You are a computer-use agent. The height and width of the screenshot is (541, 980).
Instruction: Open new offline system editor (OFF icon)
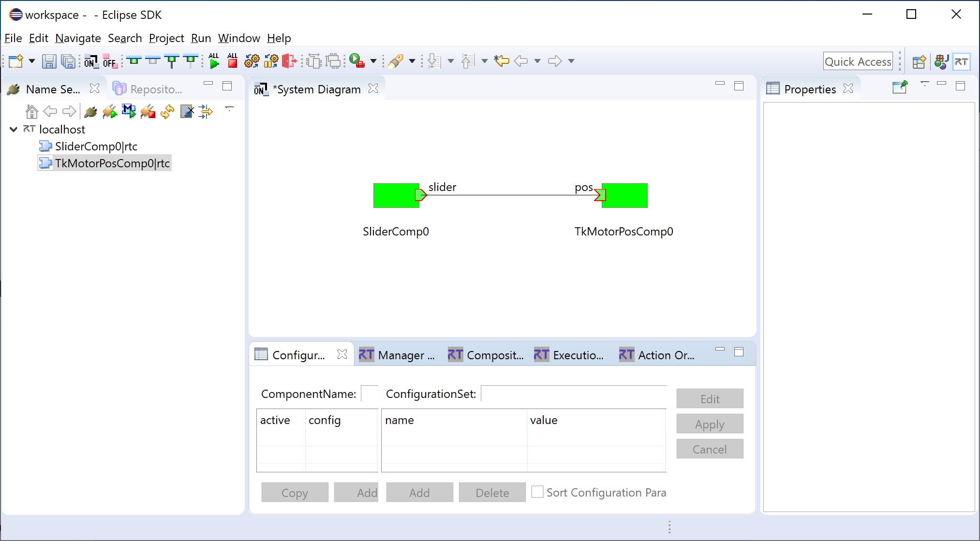pyautogui.click(x=110, y=61)
